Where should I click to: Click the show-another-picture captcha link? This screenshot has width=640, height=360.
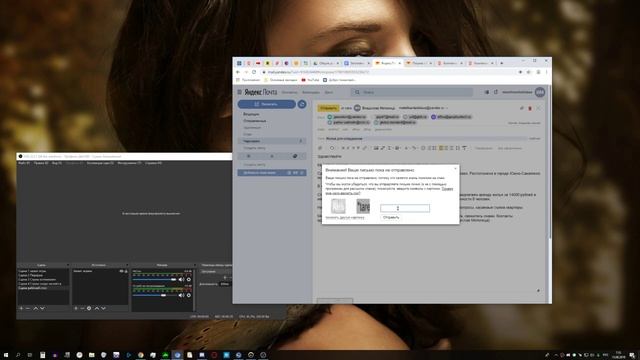(345, 218)
